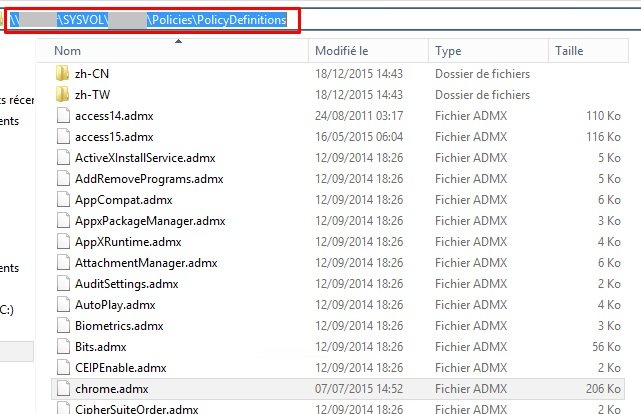Click the ActiveXInstallService.admx file icon
Screen dimensions: 641x414
[62, 158]
